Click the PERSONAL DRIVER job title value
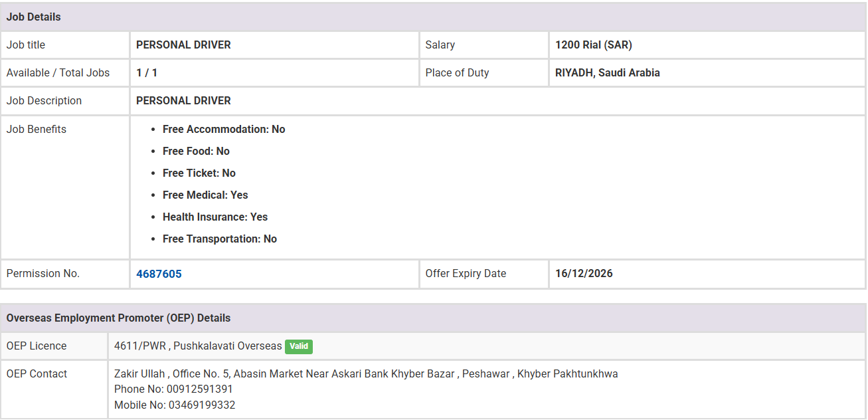Image resolution: width=868 pixels, height=420 pixels. pos(183,45)
